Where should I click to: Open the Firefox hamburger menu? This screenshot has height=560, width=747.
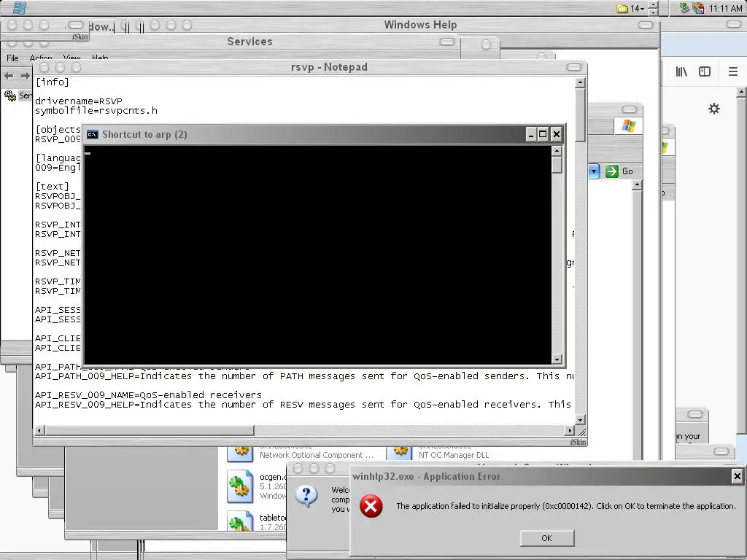(x=733, y=71)
